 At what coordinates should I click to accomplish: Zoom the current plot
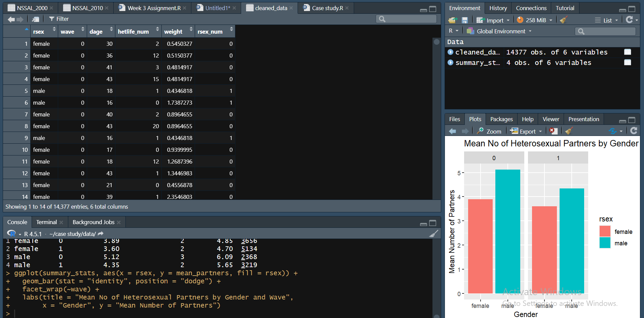(x=489, y=131)
